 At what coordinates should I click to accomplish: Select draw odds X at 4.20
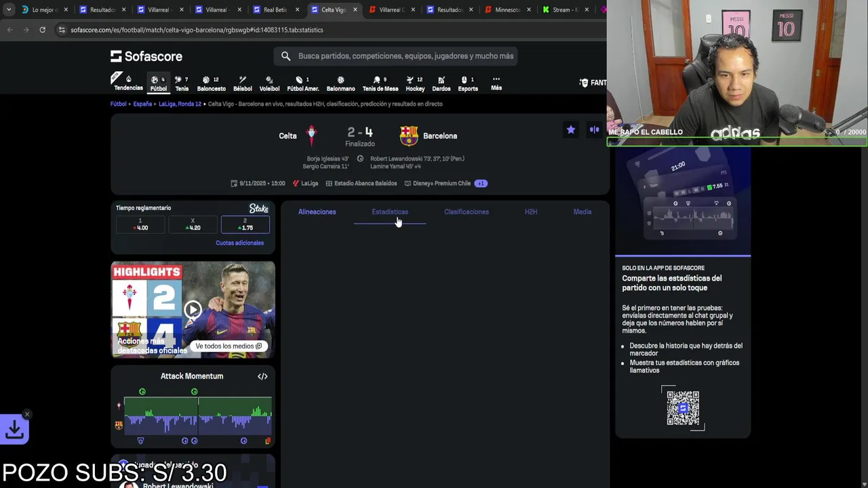193,224
